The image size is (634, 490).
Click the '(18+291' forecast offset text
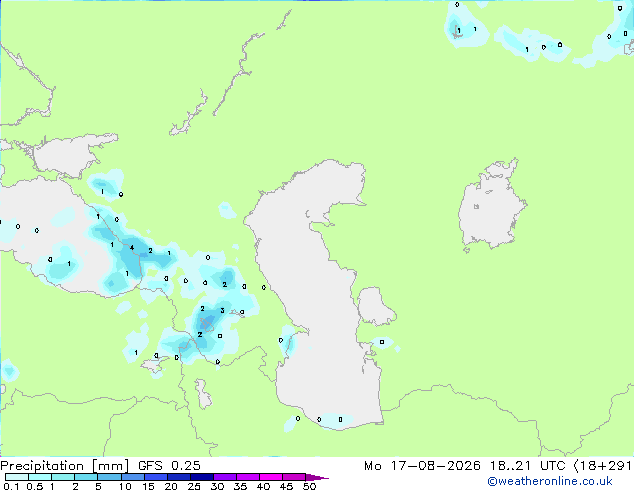tap(603, 466)
